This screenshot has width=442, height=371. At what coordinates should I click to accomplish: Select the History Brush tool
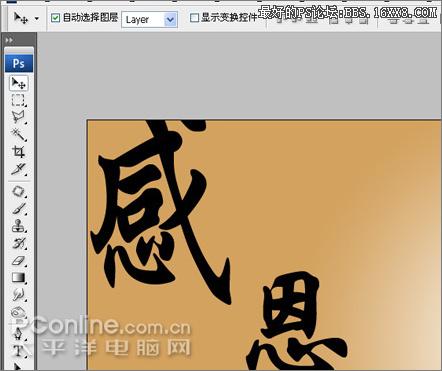18,244
